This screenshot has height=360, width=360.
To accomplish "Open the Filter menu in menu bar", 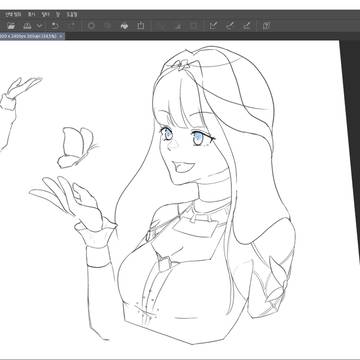I will tap(46, 14).
